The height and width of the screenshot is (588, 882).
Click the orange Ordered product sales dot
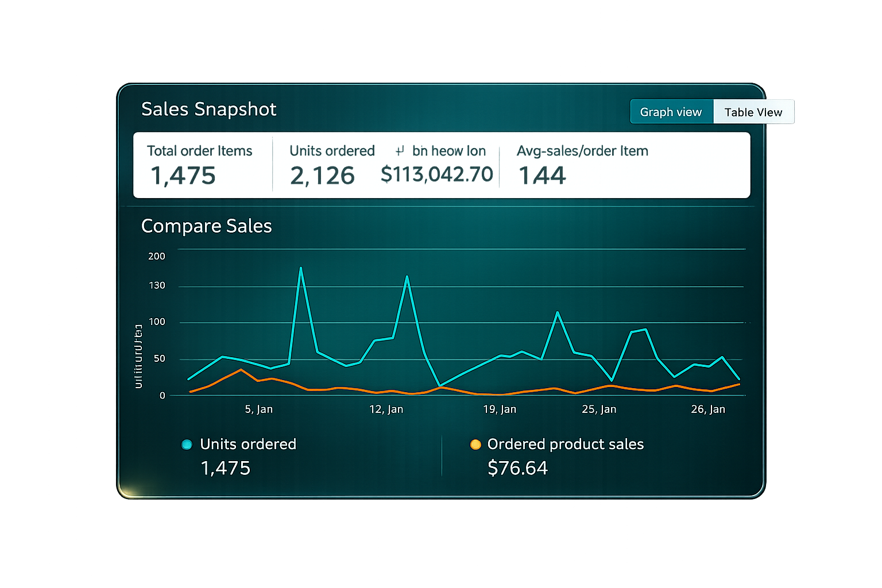[x=475, y=444]
